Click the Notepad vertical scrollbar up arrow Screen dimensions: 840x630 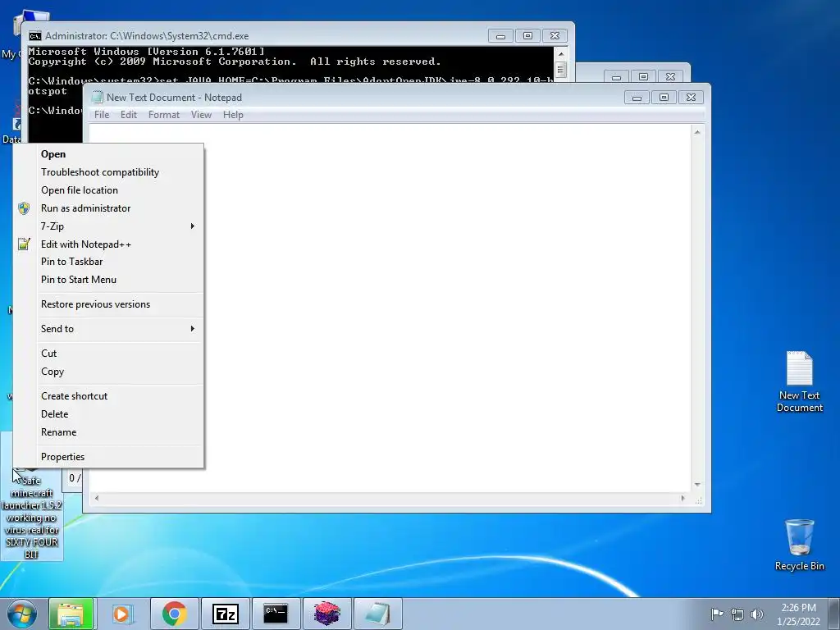coord(697,132)
